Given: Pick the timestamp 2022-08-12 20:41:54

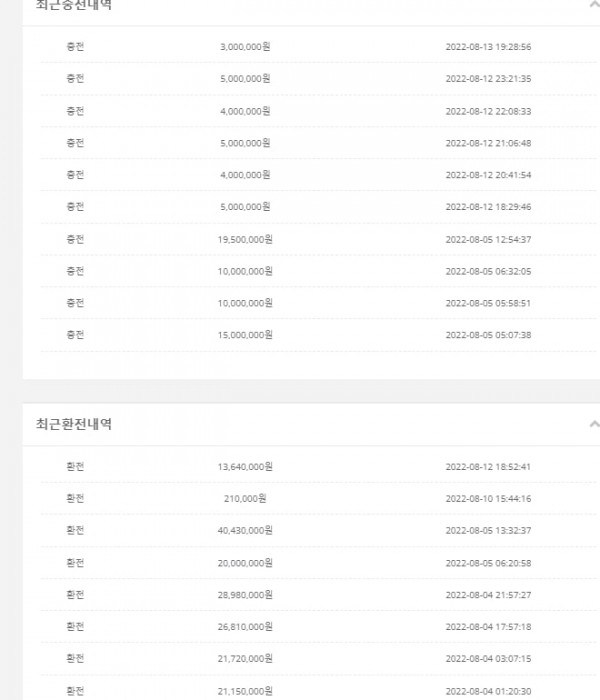Looking at the screenshot, I should 488,174.
